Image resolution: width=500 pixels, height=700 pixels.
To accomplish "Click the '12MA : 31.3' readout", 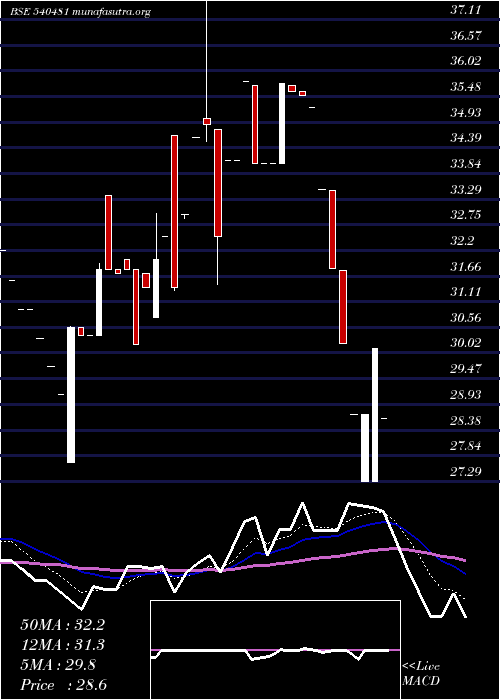I will [62, 645].
